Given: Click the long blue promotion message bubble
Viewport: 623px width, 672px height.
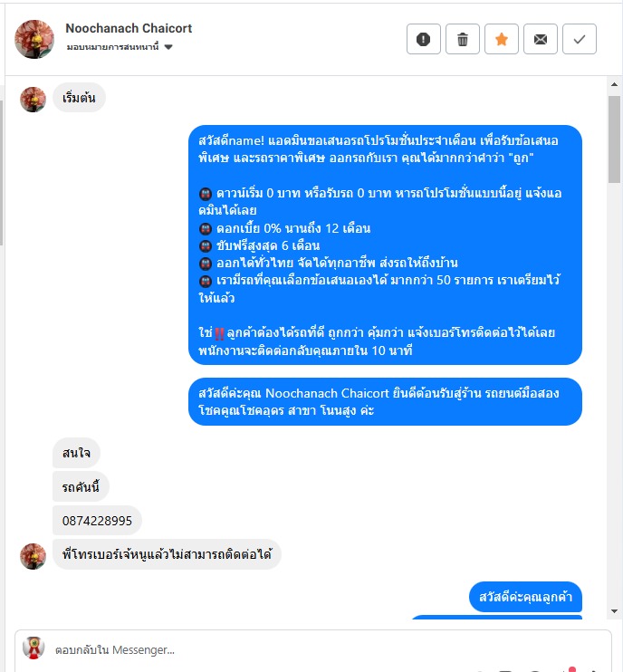Looking at the screenshot, I should (385, 245).
